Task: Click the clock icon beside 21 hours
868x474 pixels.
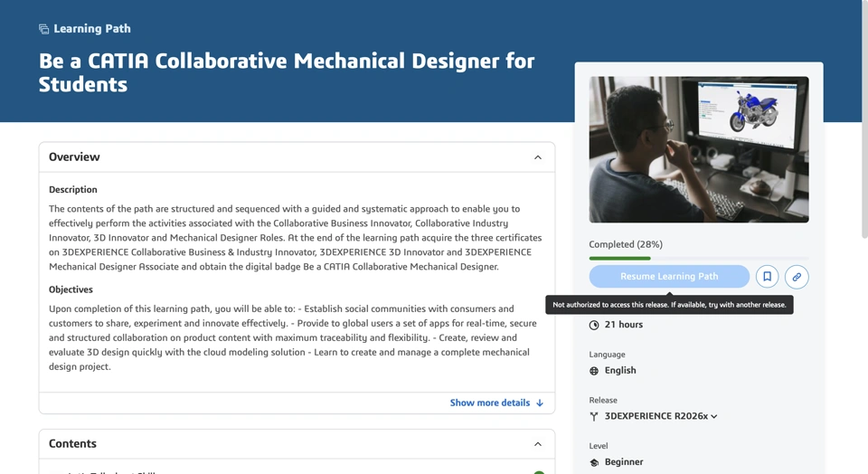Action: pyautogui.click(x=594, y=325)
